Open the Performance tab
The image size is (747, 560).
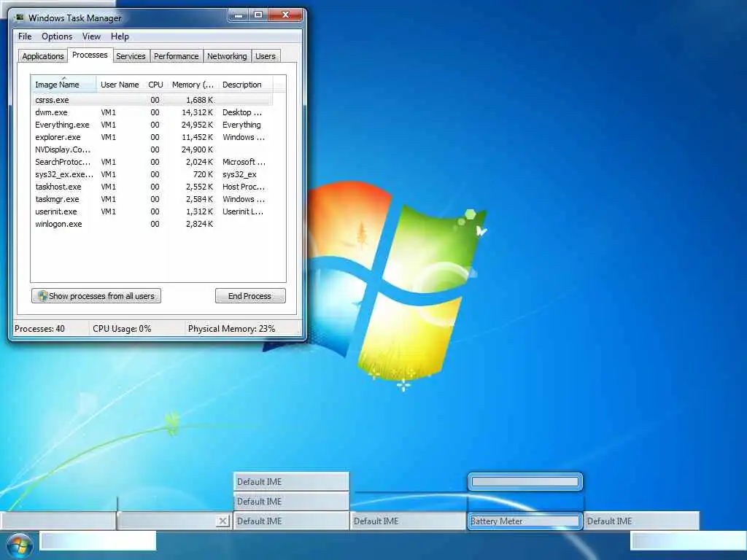pyautogui.click(x=177, y=56)
